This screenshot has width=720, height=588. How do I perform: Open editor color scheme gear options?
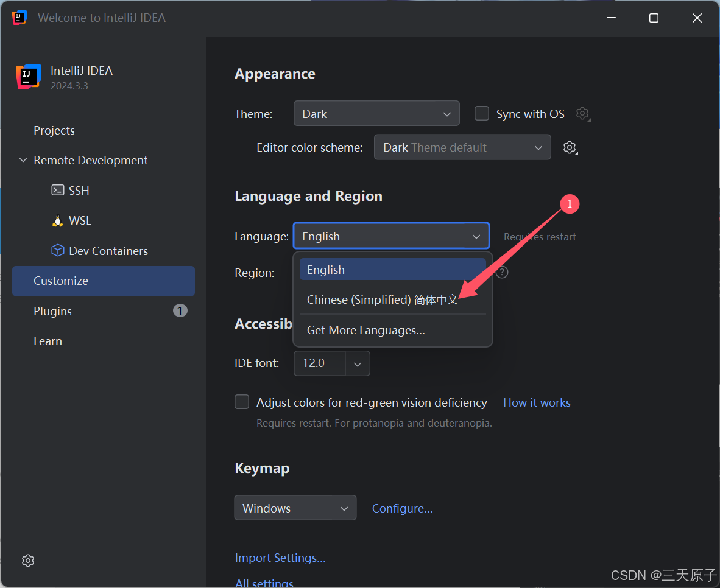click(x=570, y=147)
